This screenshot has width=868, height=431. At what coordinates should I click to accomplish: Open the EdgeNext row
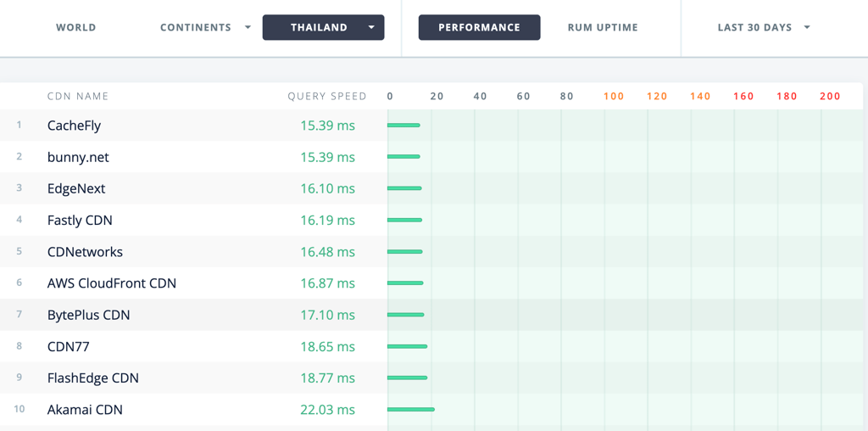point(76,189)
